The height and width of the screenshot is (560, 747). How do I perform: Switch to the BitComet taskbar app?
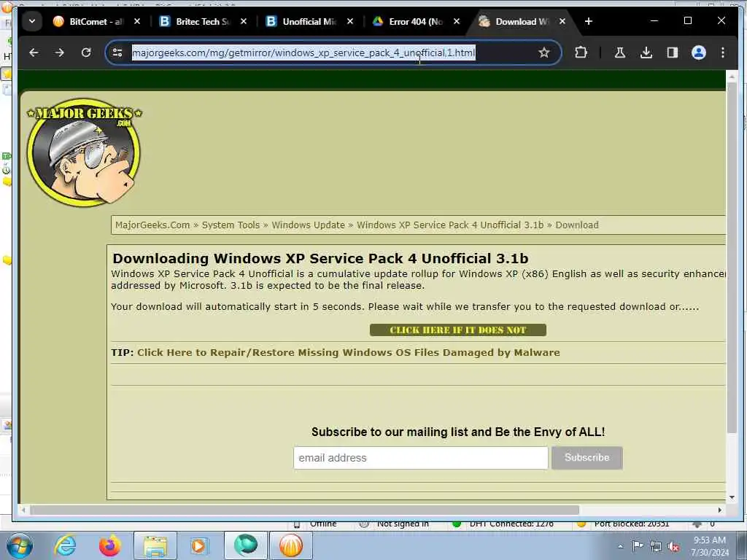pyautogui.click(x=291, y=545)
